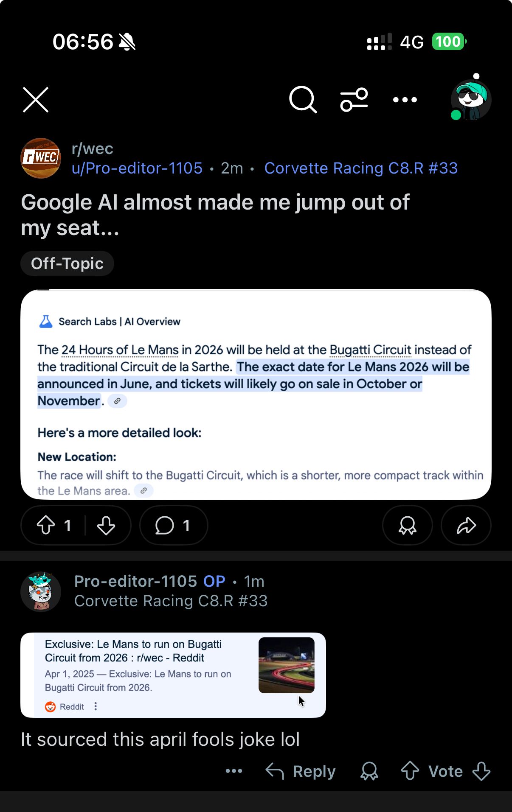Open the profile avatar with sunglasses

pyautogui.click(x=471, y=100)
